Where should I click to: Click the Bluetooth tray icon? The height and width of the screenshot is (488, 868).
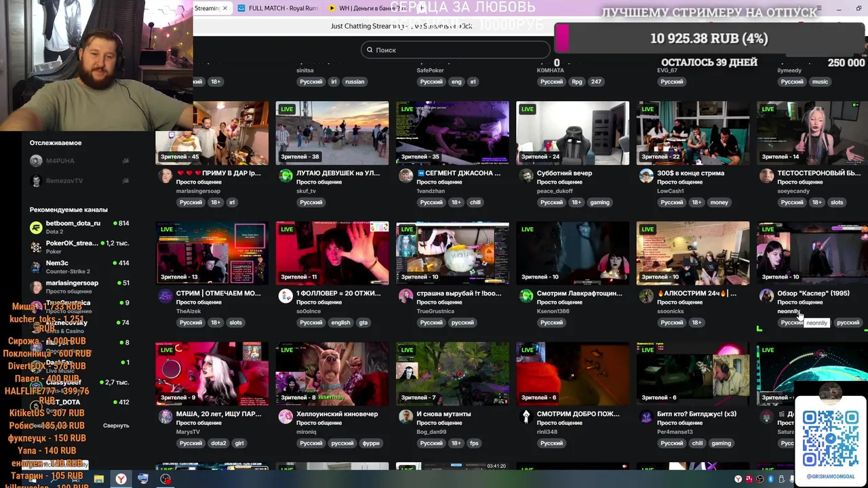coord(771,479)
